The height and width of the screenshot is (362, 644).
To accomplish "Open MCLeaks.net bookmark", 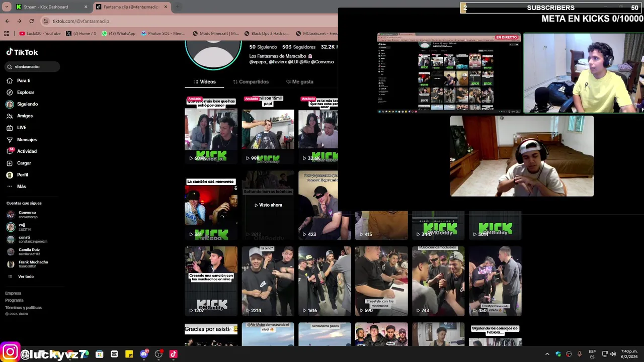I will [x=316, y=33].
